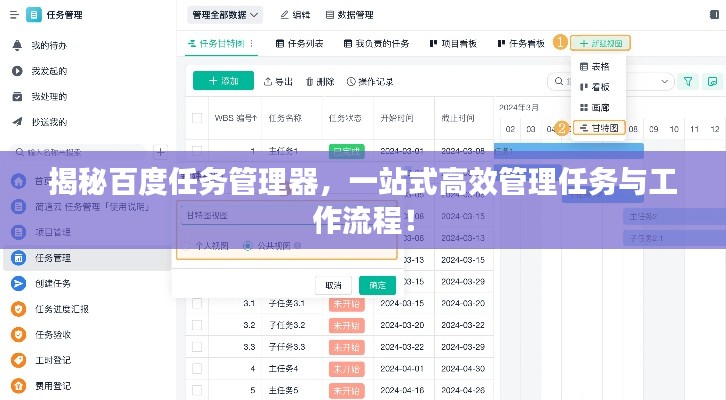The height and width of the screenshot is (400, 726).
Task: Click the green 添加 button
Action: [x=223, y=81]
